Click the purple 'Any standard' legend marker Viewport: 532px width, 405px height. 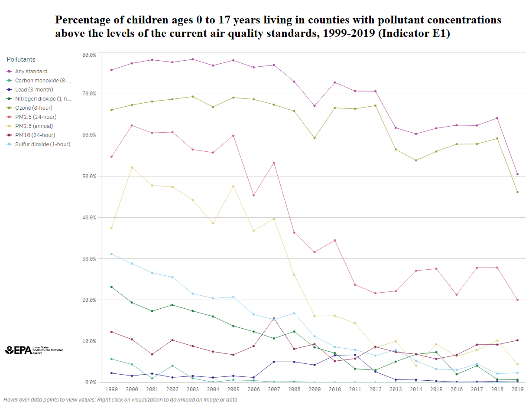(x=10, y=72)
